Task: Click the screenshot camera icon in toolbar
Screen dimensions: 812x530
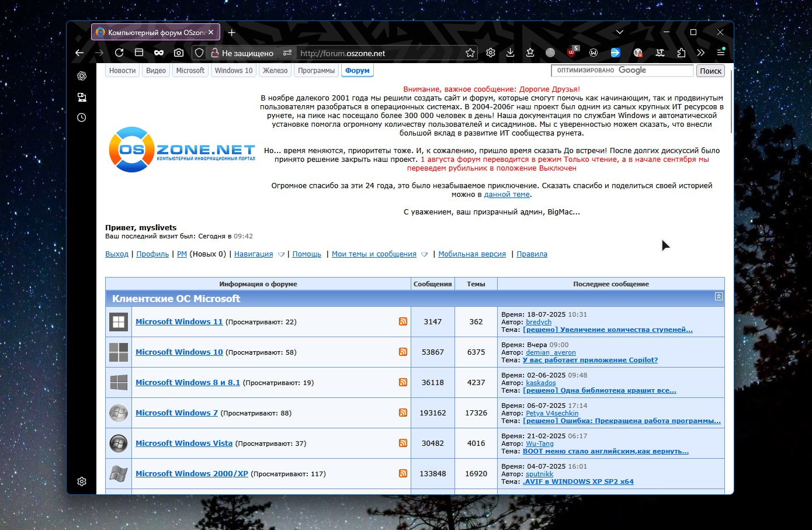Action: click(x=179, y=53)
